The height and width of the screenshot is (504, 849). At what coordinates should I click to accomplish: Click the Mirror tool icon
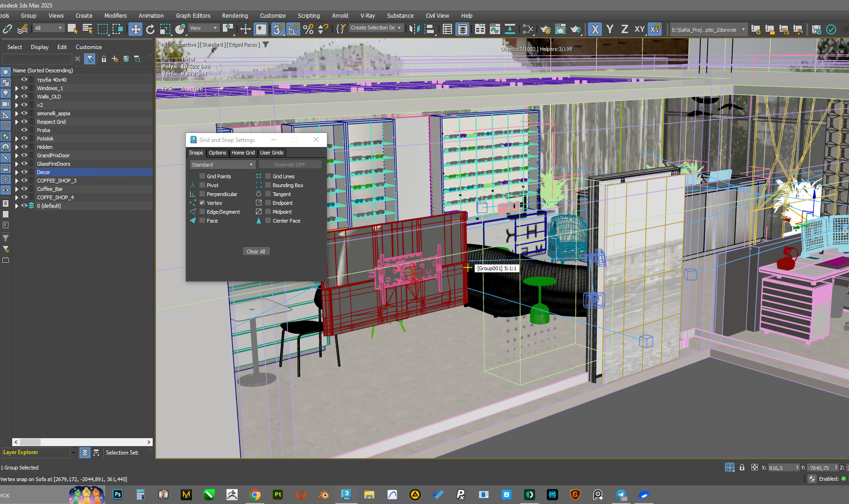click(x=414, y=29)
